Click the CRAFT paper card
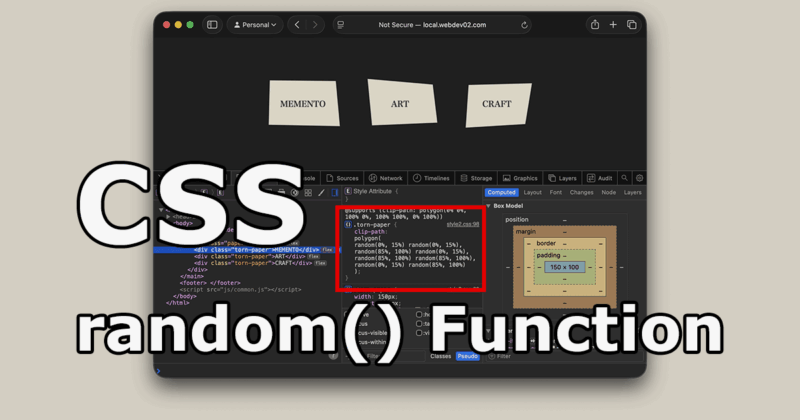This screenshot has height=420, width=800. [x=498, y=105]
